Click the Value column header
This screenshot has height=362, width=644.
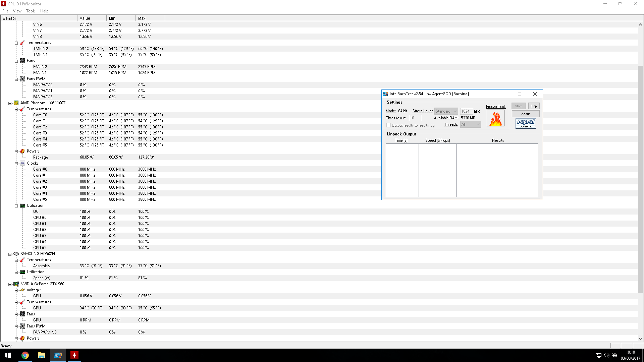coord(92,18)
